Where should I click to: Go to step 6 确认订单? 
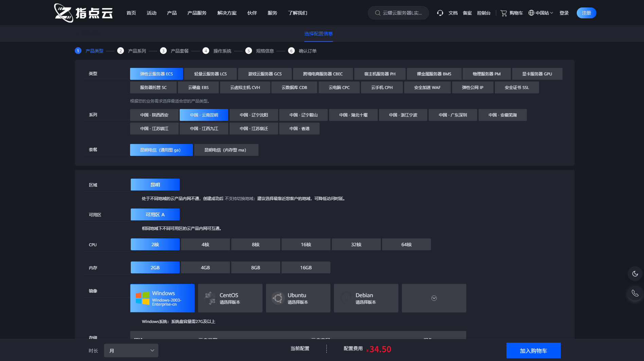coord(303,51)
